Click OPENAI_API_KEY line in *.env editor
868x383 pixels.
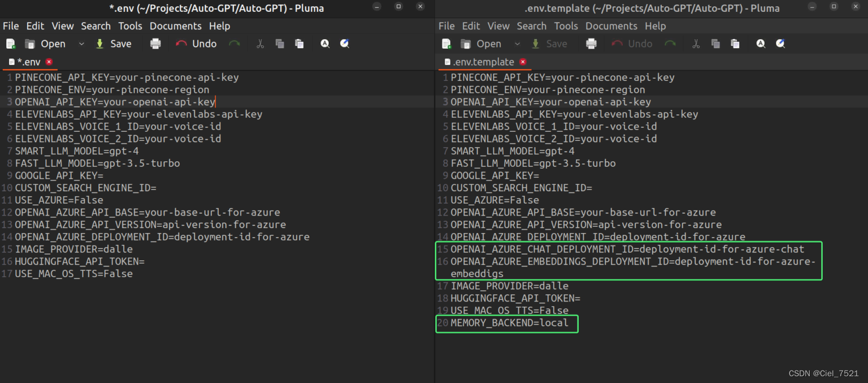115,102
